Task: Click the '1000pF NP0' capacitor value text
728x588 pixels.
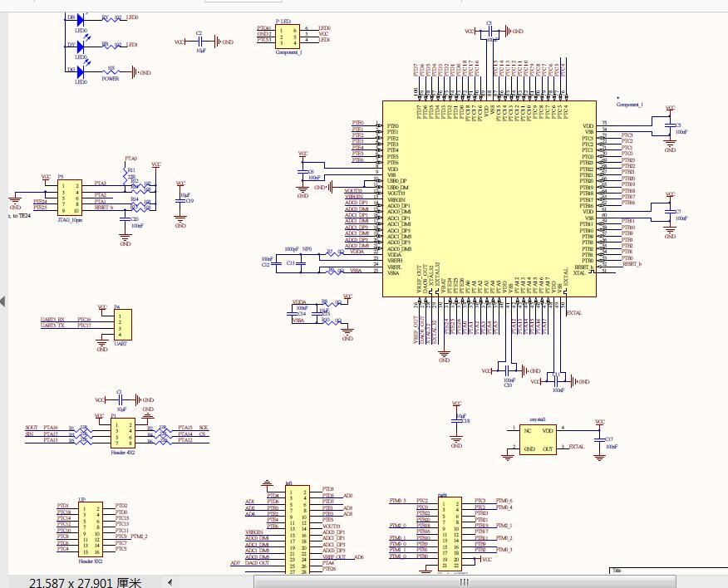Action: point(298,249)
